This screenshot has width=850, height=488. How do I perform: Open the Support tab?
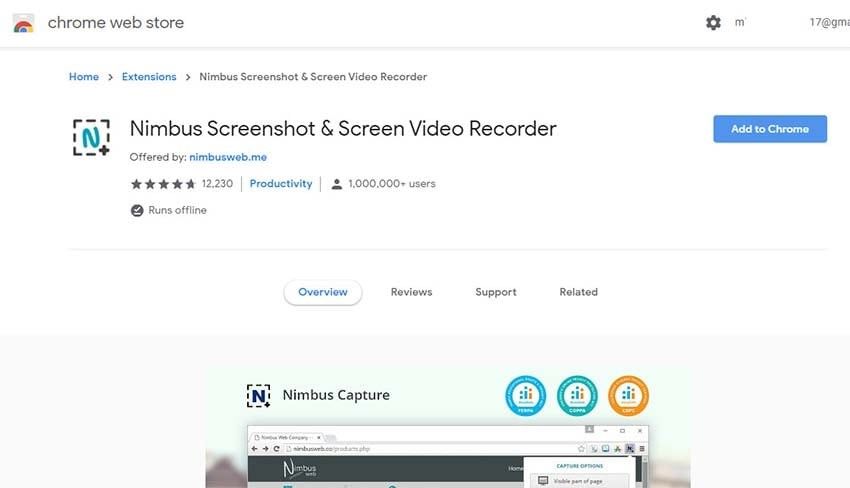[x=496, y=292]
